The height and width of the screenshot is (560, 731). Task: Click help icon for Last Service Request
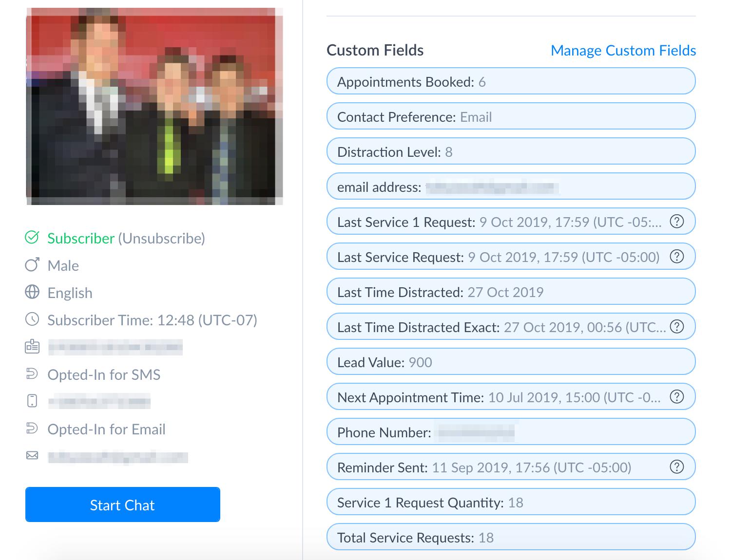(677, 257)
